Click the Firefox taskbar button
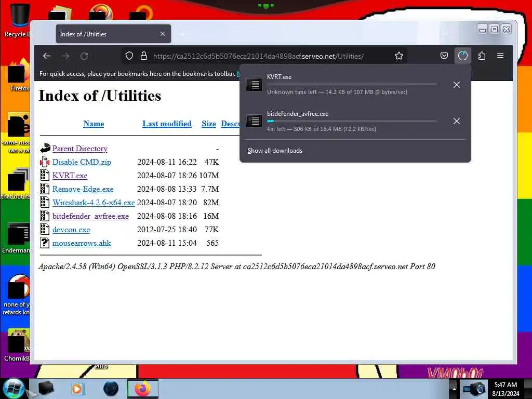Viewport: 532px width, 399px height. (x=143, y=389)
